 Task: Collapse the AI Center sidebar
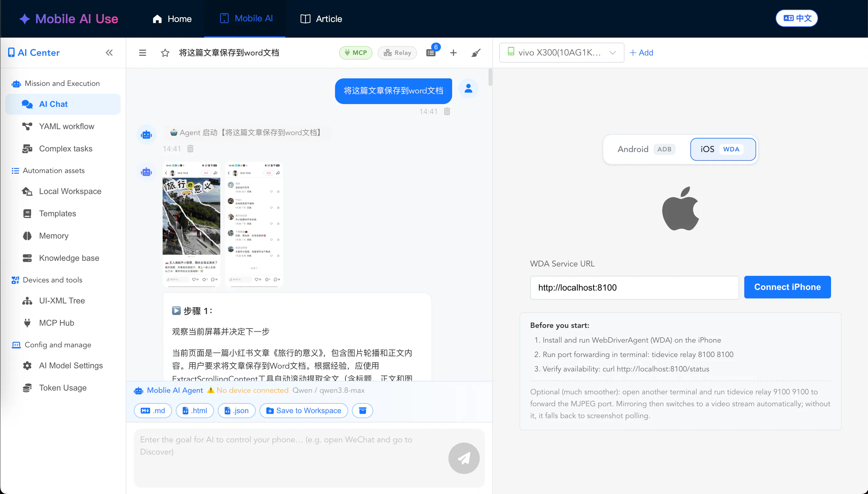(x=109, y=53)
